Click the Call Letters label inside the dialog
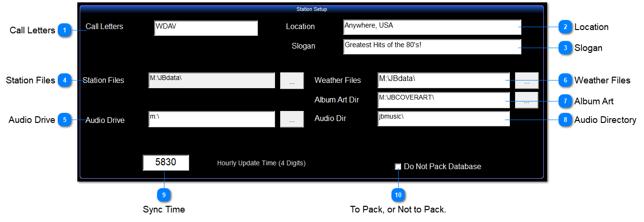Image resolution: width=644 pixels, height=222 pixels. [x=104, y=26]
